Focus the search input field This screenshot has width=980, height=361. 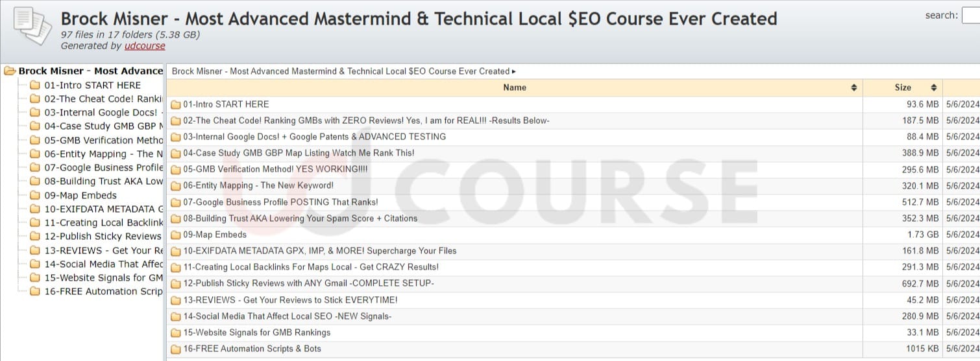click(x=971, y=16)
